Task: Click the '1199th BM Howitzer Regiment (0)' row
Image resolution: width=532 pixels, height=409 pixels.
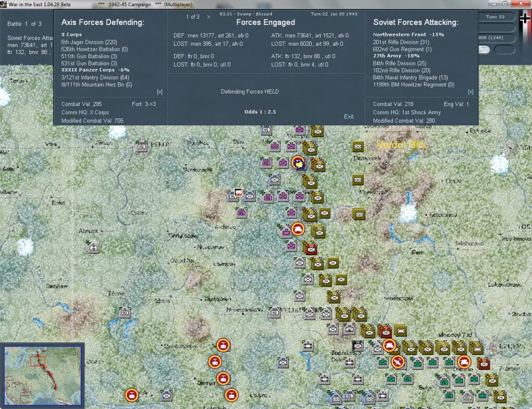Action: [x=413, y=85]
